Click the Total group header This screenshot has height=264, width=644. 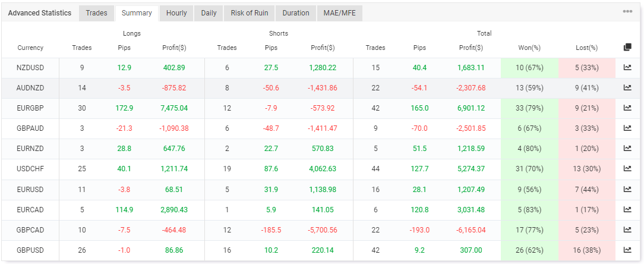pos(484,34)
